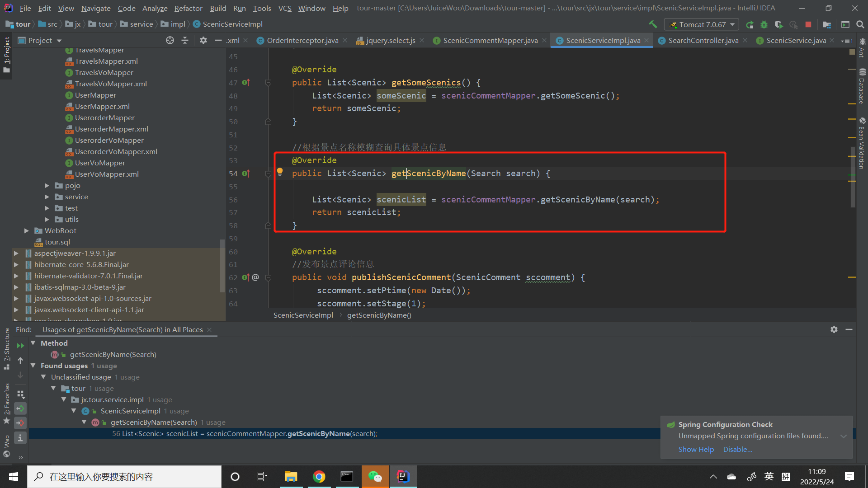The height and width of the screenshot is (488, 868).
Task: Click the Run button to start Tomcat
Action: (x=750, y=24)
